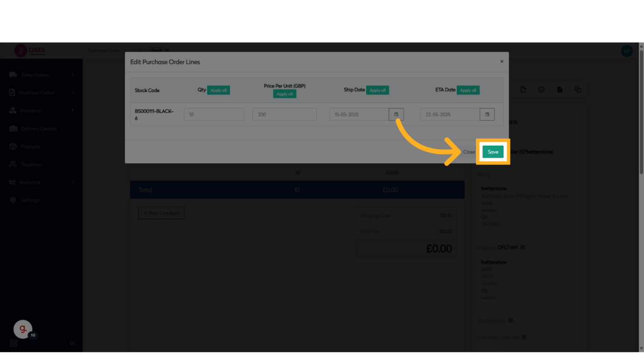Click the Settings gear icon in sidebar
644x362 pixels.
pyautogui.click(x=13, y=200)
